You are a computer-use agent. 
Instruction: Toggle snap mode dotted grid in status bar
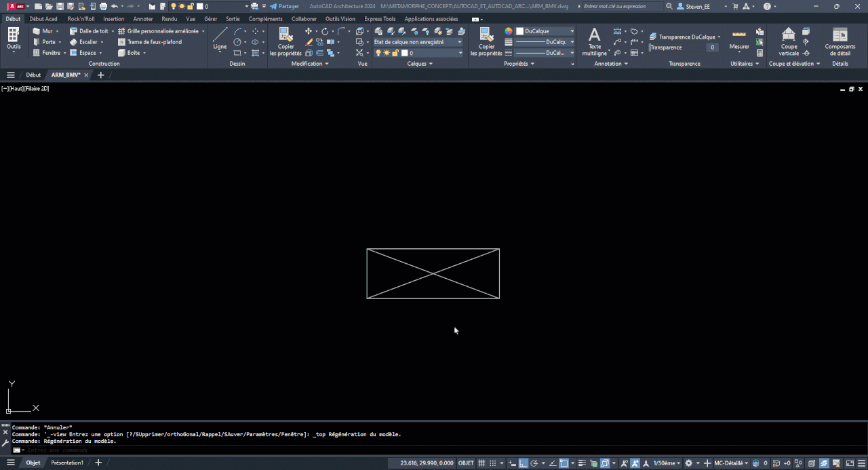pos(492,463)
